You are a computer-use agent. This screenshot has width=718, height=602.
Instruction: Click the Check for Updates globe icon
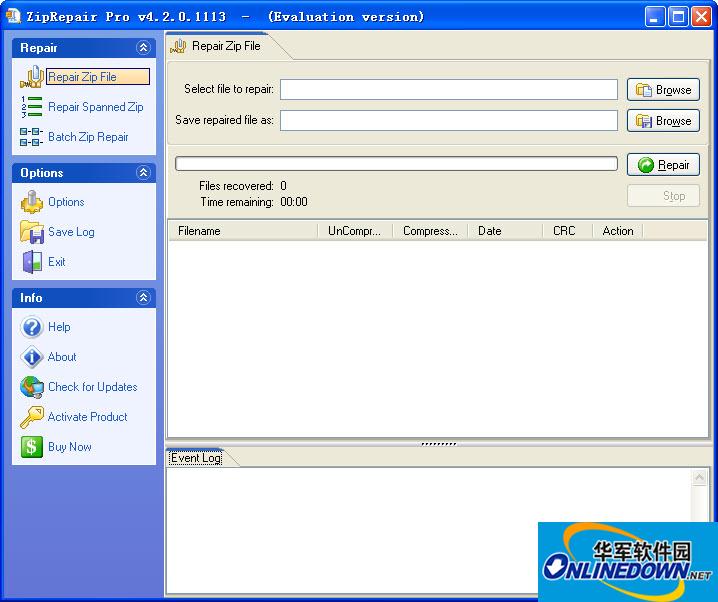point(32,387)
